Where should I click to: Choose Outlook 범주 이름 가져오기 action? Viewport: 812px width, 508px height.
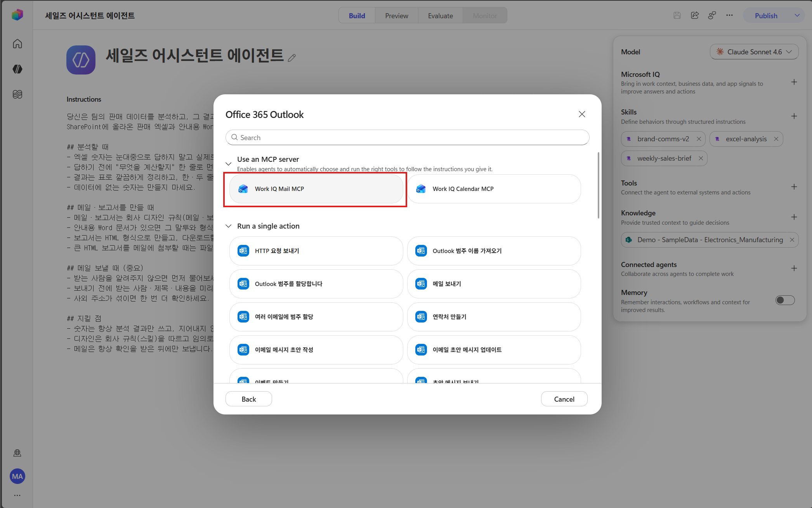coord(494,251)
